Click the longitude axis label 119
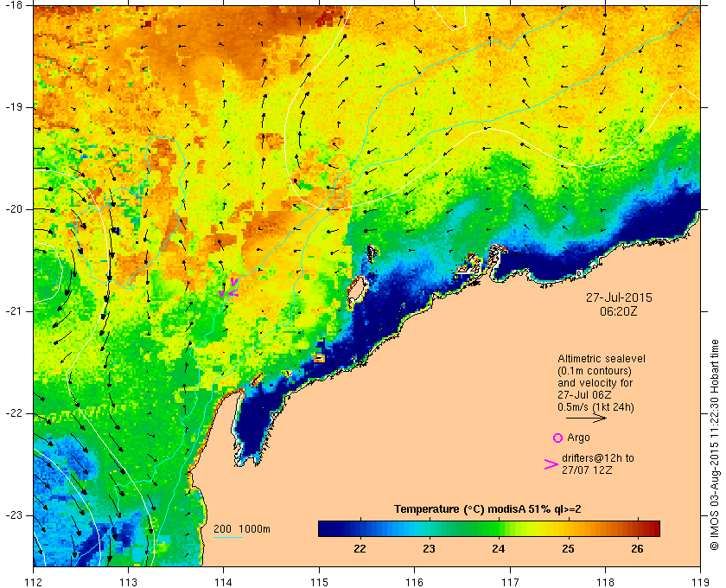726x588 pixels. 700,581
